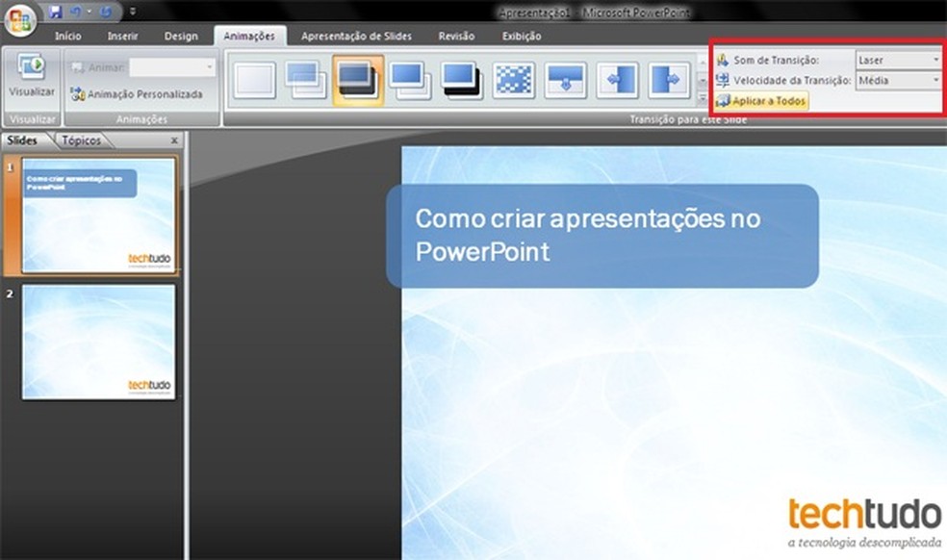The height and width of the screenshot is (560, 947).
Task: Switch to the Design ribbon tab
Action: pos(181,35)
